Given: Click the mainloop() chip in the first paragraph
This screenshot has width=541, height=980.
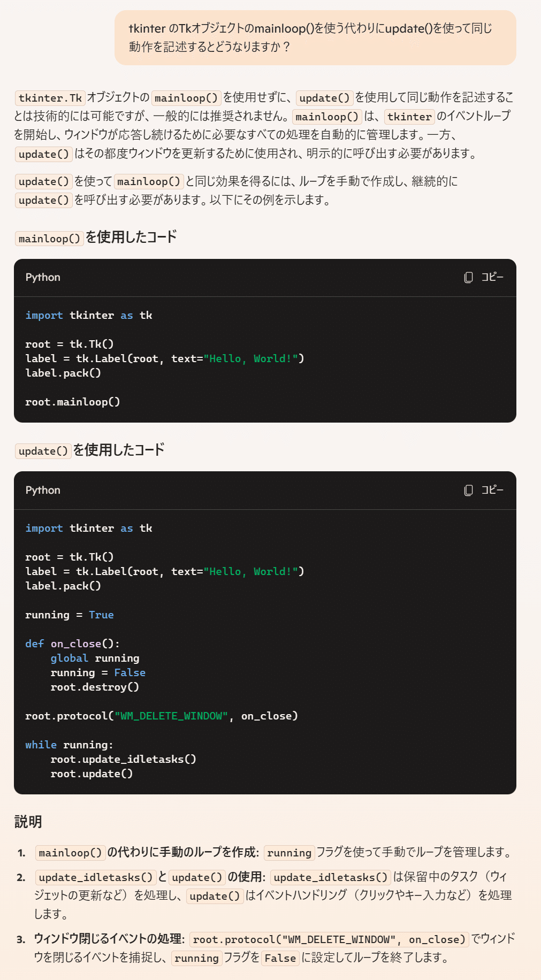Looking at the screenshot, I should [185, 97].
